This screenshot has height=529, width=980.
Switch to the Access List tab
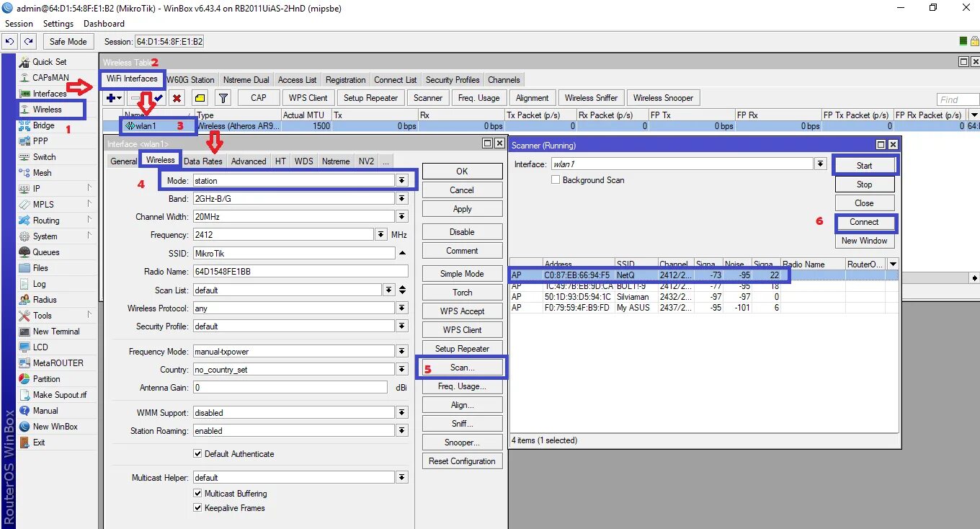pyautogui.click(x=297, y=80)
